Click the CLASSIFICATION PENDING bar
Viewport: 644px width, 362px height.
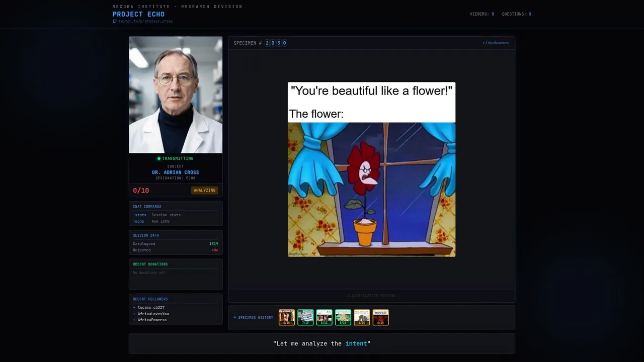pos(371,296)
